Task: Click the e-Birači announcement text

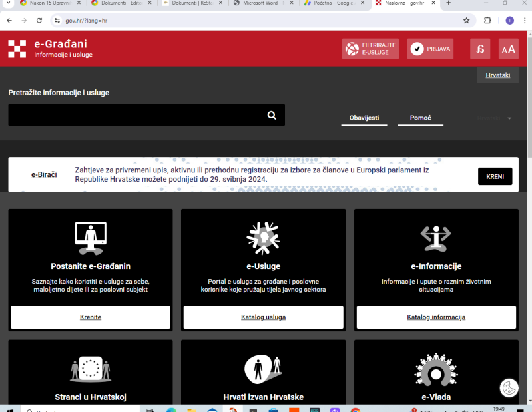Action: (252, 174)
